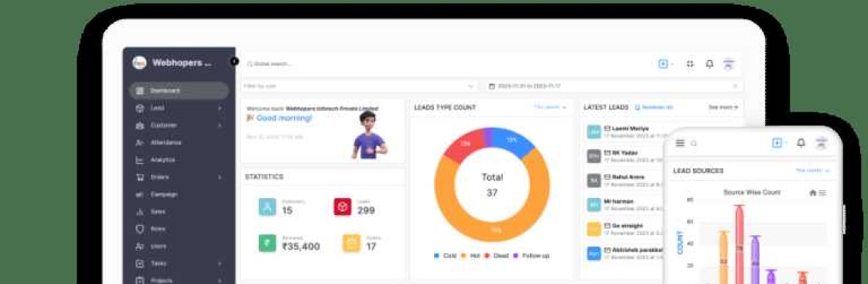Toggle the Cold legend entry
The width and height of the screenshot is (868, 284).
click(445, 256)
